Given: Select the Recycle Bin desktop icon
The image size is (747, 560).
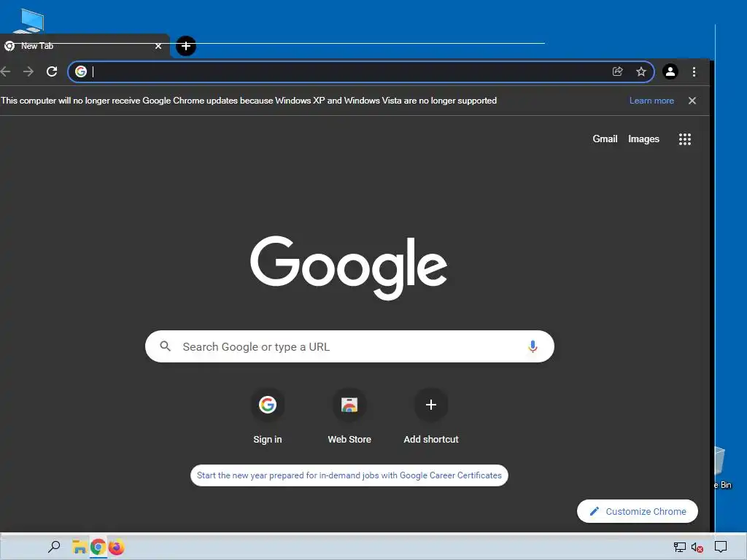Looking at the screenshot, I should (x=723, y=468).
